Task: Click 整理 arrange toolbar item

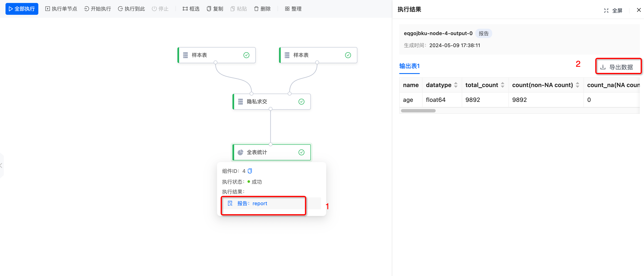Action: click(293, 9)
